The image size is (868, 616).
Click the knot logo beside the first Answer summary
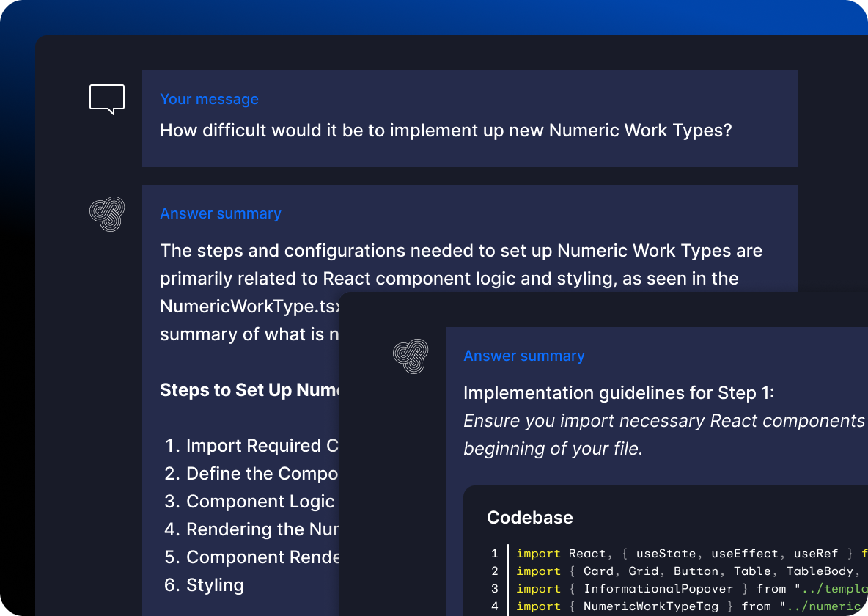[107, 214]
